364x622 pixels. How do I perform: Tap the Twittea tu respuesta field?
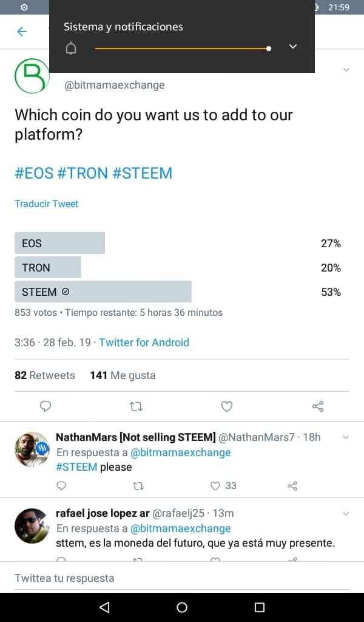click(x=182, y=578)
